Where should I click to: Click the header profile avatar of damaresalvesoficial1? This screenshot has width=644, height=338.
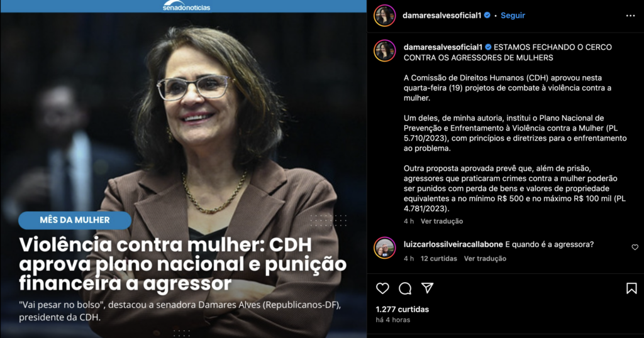[x=384, y=16]
